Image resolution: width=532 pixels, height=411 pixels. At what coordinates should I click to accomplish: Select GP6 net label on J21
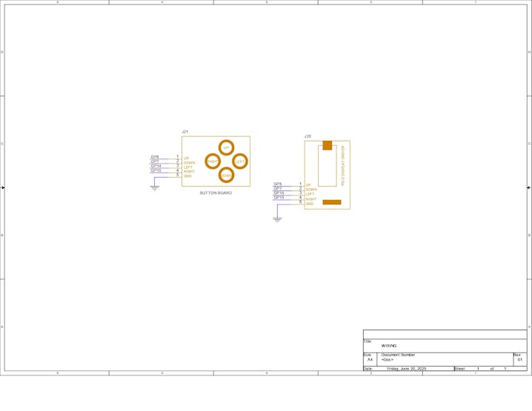pyautogui.click(x=155, y=157)
